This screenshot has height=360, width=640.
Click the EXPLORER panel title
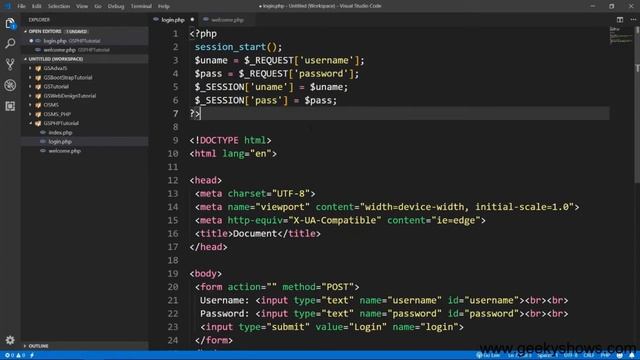tap(39, 20)
